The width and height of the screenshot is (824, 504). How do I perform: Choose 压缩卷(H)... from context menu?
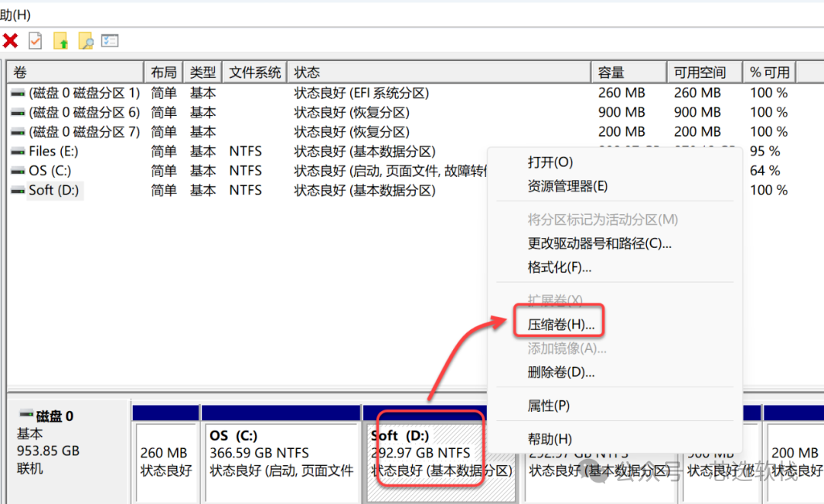point(561,325)
